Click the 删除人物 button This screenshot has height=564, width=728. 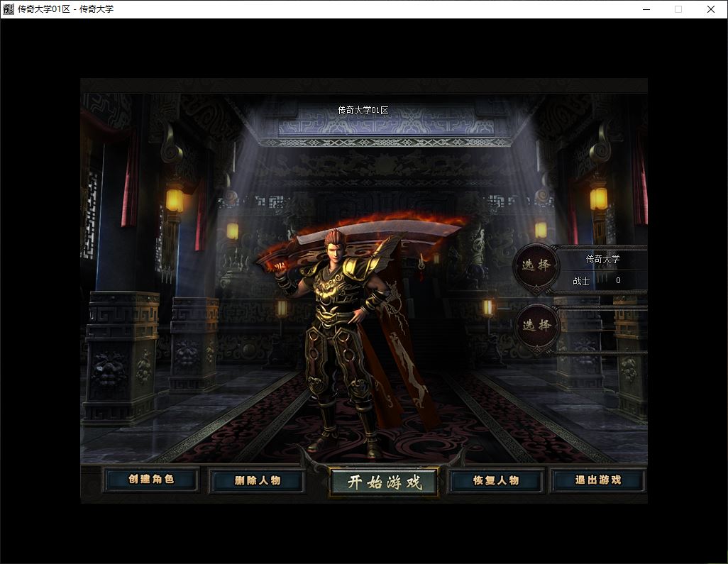tap(258, 480)
